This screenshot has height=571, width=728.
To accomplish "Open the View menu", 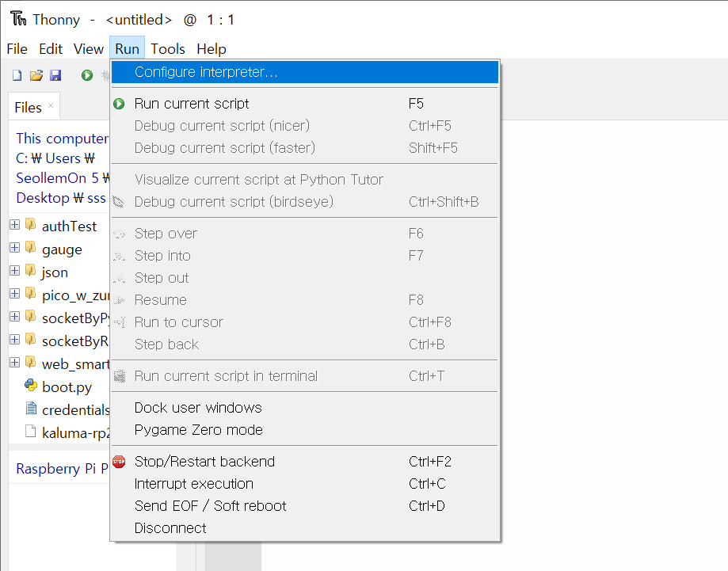I will click(89, 49).
